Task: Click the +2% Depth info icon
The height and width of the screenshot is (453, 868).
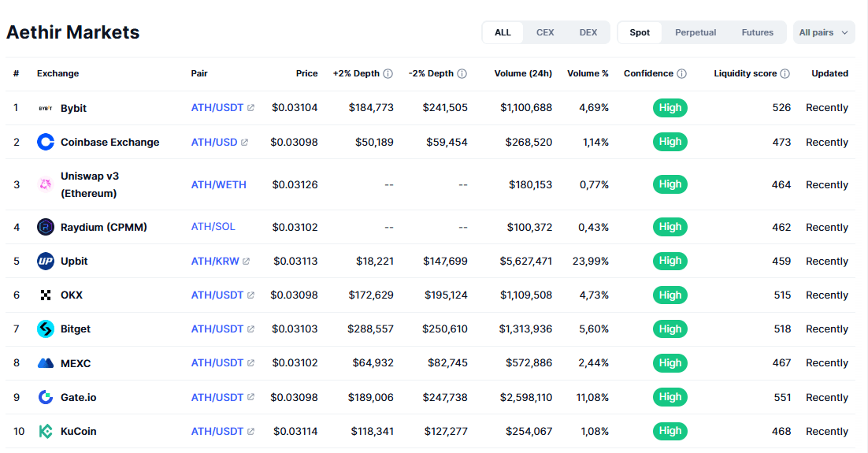Action: [x=388, y=73]
